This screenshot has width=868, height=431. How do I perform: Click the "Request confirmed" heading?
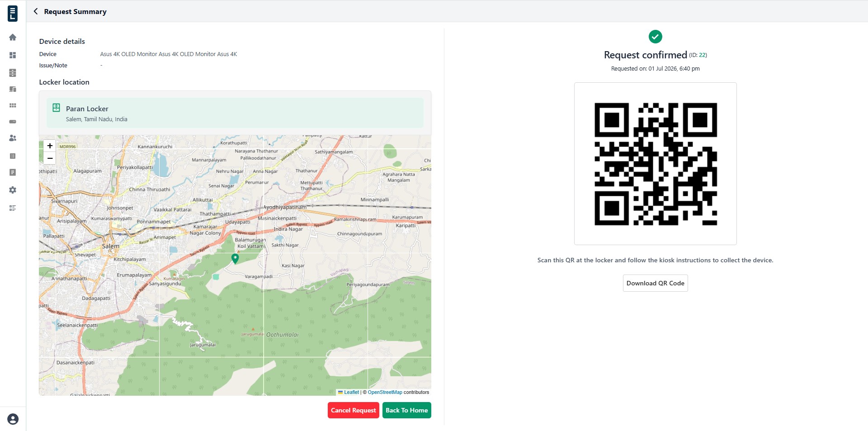646,55
